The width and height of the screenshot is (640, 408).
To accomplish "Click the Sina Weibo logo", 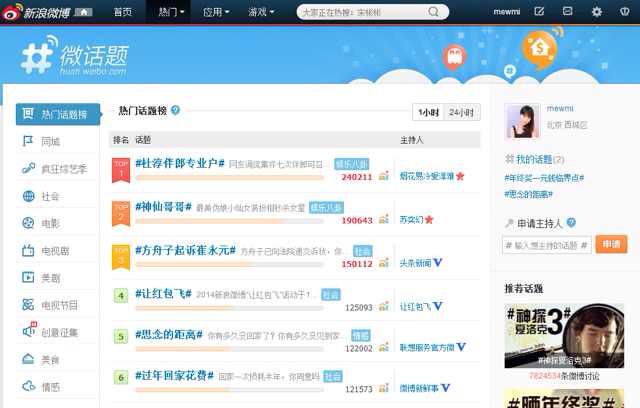I will (40, 12).
